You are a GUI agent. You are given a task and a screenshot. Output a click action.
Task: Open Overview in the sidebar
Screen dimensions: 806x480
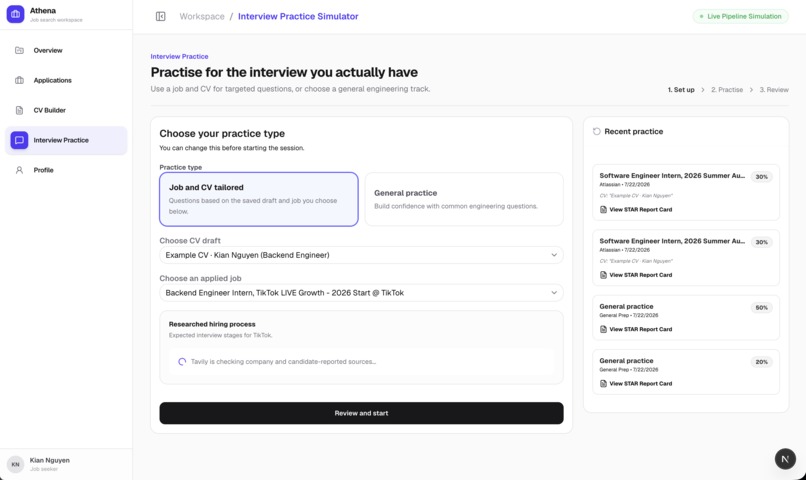[x=66, y=50]
